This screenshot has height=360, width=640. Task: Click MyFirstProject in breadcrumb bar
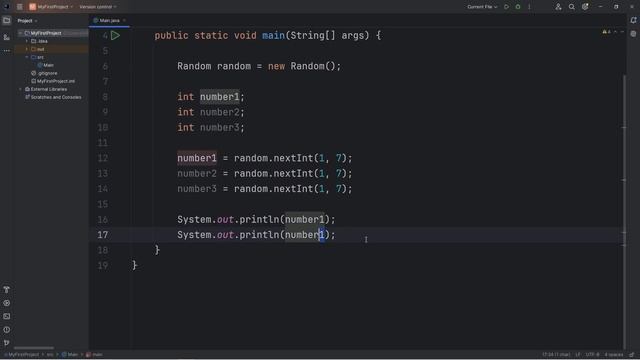click(22, 355)
